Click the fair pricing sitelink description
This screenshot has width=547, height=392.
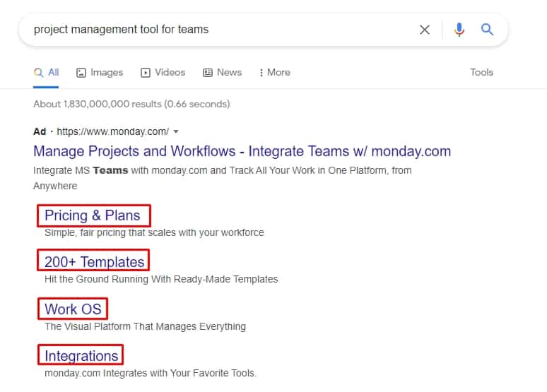coord(154,232)
